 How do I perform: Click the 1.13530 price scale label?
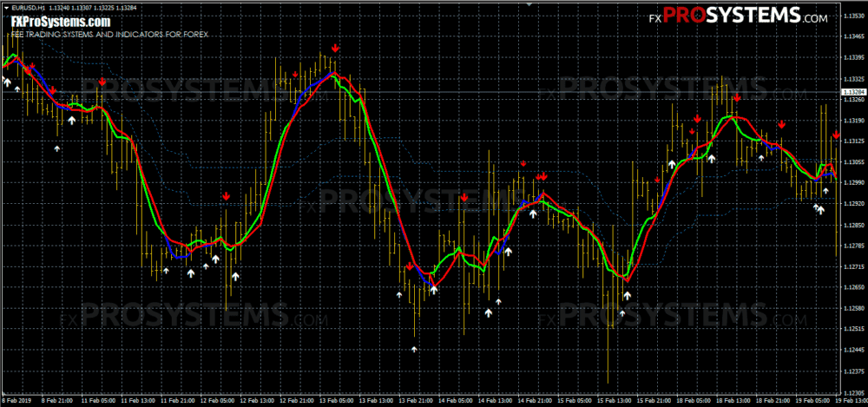pyautogui.click(x=852, y=16)
